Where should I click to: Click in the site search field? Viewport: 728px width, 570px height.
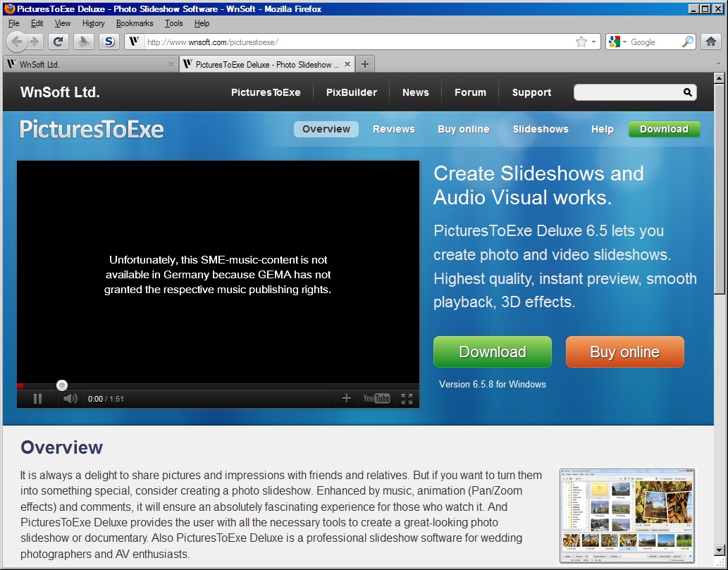coord(628,92)
